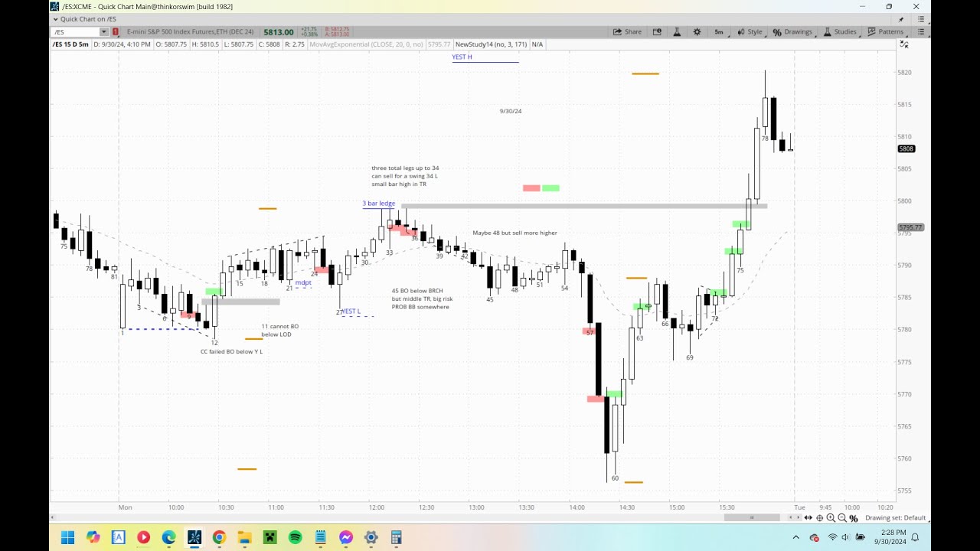Open the 5m timeframe dropdown
Image resolution: width=980 pixels, height=551 pixels.
pyautogui.click(x=719, y=32)
